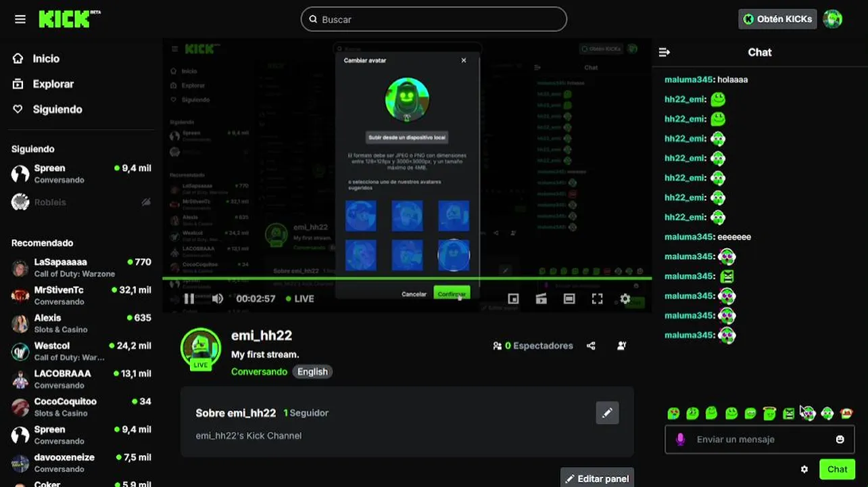Insert the angry square-face emote
868x487 pixels.
(788, 413)
